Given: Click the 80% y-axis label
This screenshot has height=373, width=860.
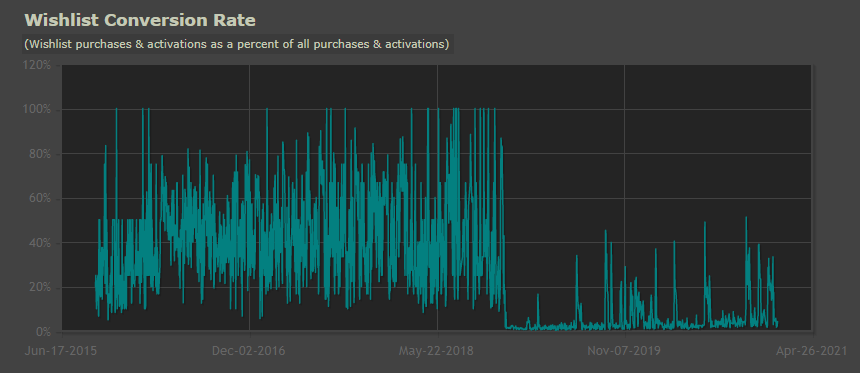Looking at the screenshot, I should (39, 154).
